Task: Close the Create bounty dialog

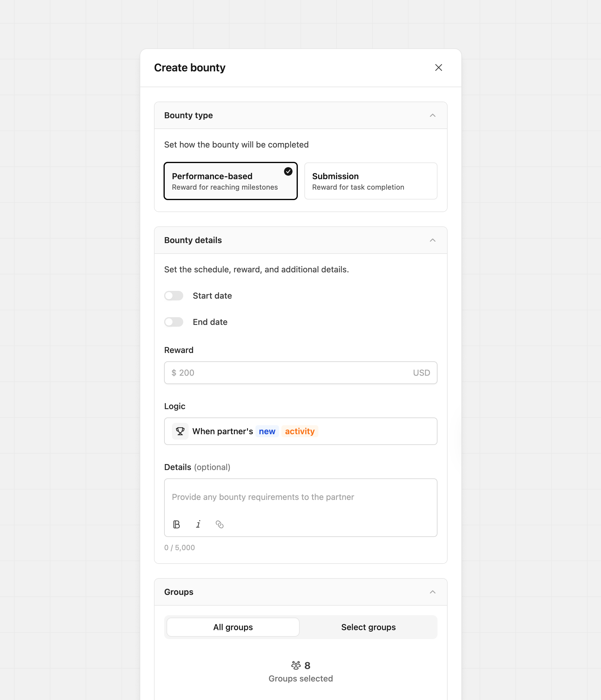Action: (438, 67)
